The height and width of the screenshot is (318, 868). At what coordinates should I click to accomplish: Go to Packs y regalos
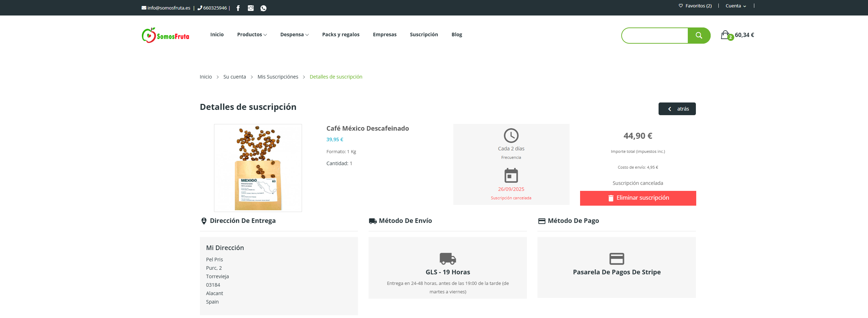[x=341, y=35]
